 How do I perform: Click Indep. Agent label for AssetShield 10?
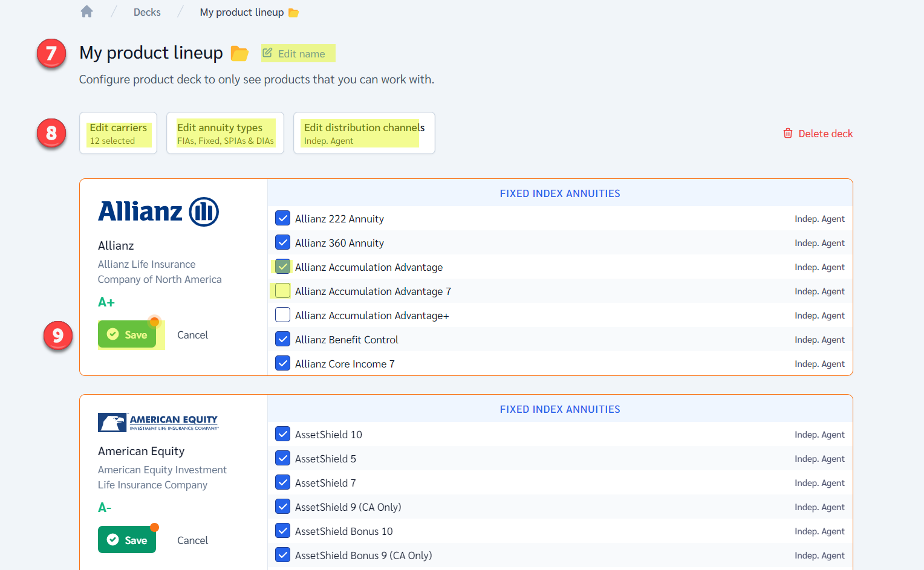[x=819, y=435]
